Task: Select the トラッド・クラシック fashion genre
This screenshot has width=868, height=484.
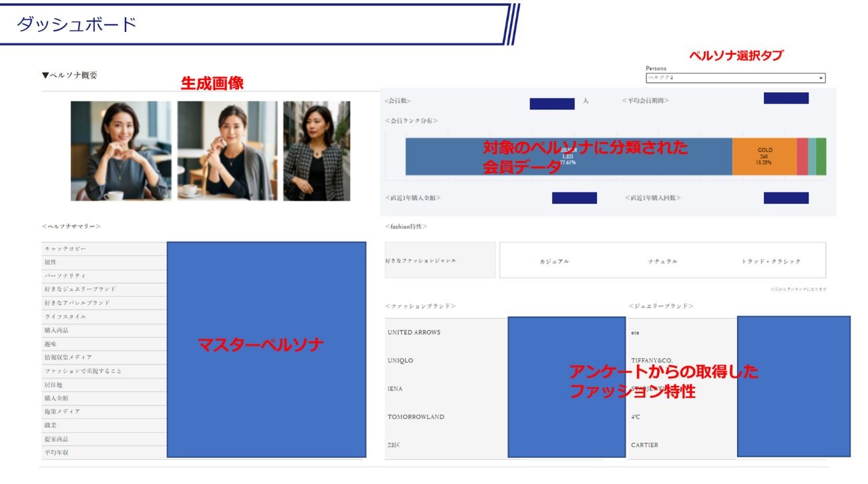Action: tap(771, 261)
